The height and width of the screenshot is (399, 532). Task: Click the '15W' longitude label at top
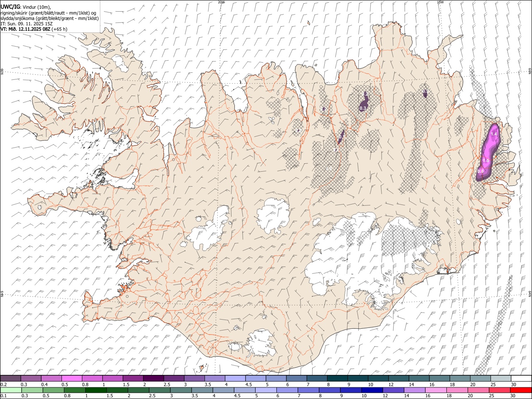tap(440, 2)
